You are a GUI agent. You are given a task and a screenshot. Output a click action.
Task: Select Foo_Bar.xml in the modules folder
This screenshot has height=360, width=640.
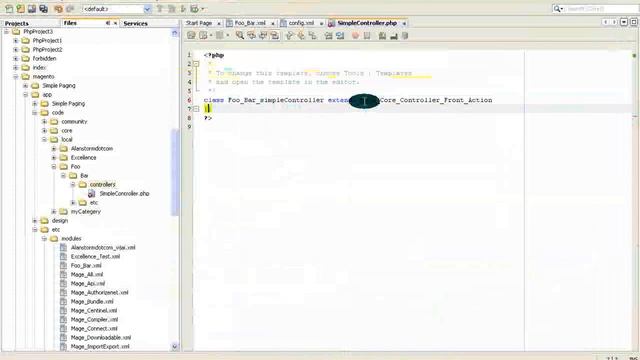click(86, 265)
